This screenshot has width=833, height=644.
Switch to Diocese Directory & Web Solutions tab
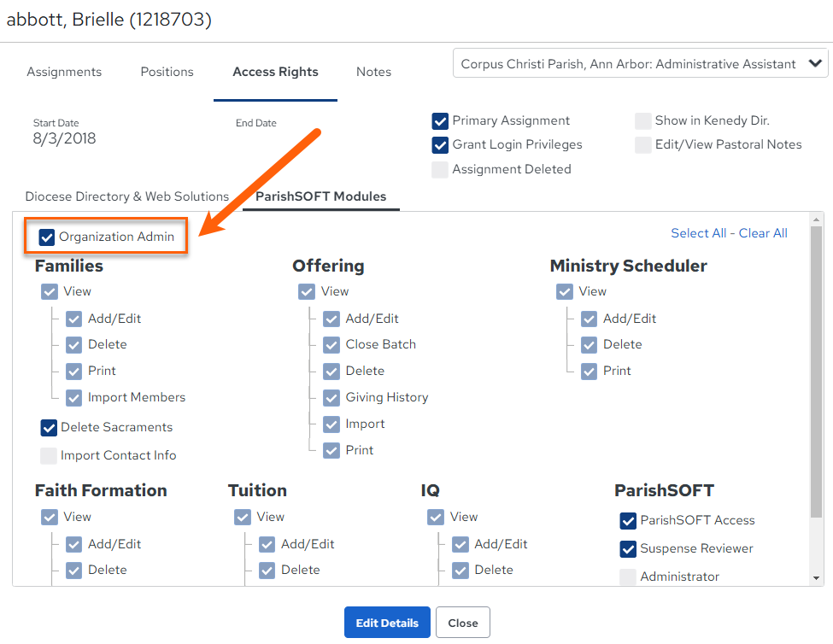point(127,196)
